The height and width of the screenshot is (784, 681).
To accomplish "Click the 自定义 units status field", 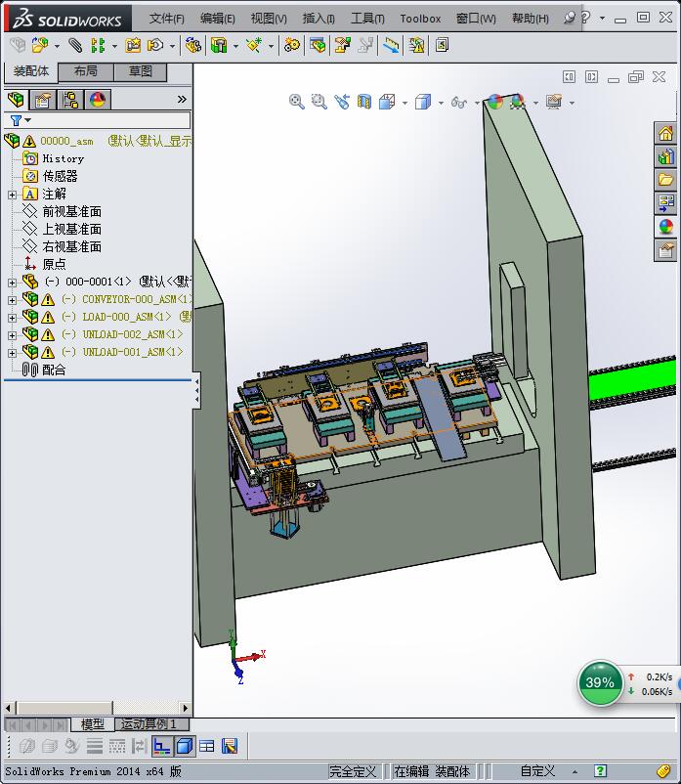I will [x=537, y=771].
